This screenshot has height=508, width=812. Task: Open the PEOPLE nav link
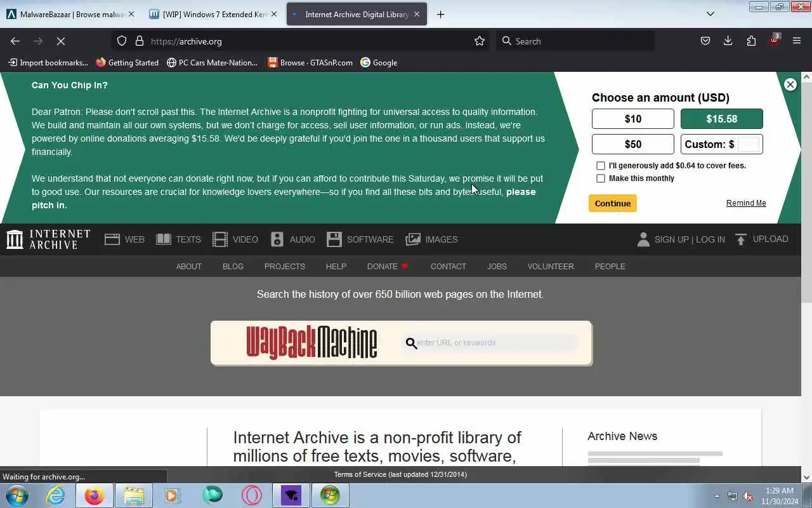pyautogui.click(x=610, y=267)
